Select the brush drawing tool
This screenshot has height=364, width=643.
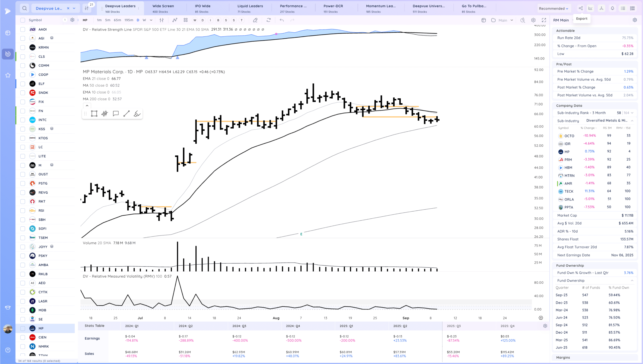coord(137,114)
